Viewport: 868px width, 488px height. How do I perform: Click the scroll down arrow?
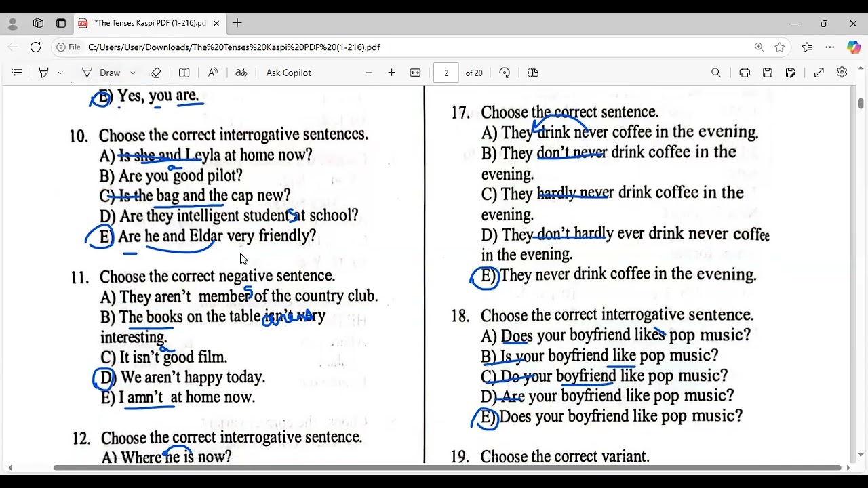coord(861,455)
